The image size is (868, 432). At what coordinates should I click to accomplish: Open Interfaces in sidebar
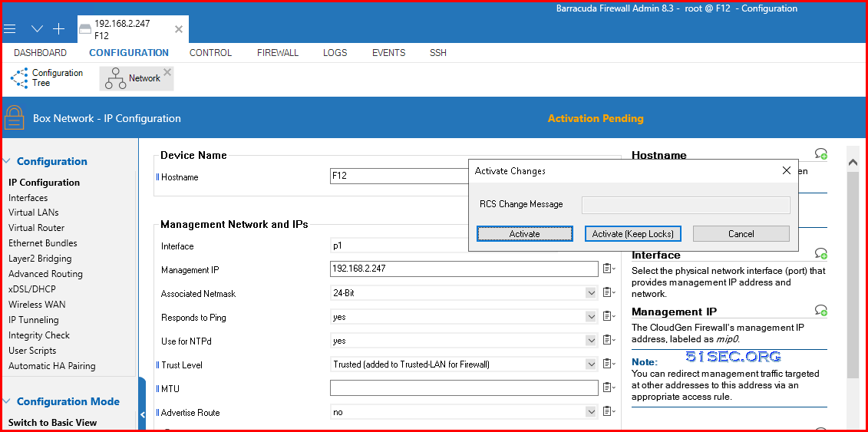(x=28, y=197)
